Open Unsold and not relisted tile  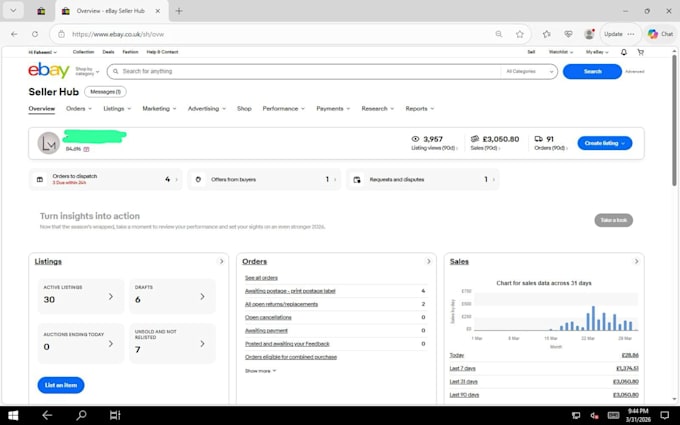(x=172, y=343)
